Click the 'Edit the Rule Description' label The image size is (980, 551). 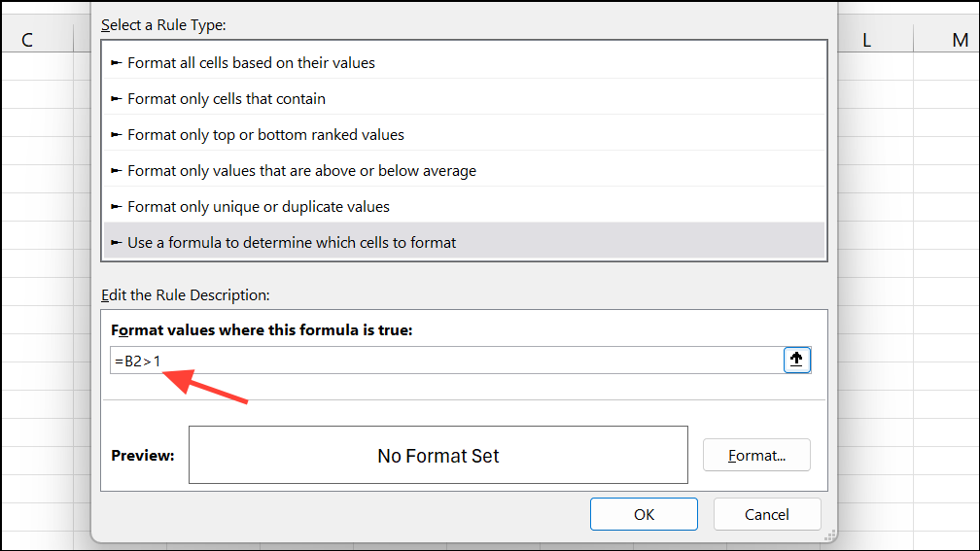click(185, 294)
